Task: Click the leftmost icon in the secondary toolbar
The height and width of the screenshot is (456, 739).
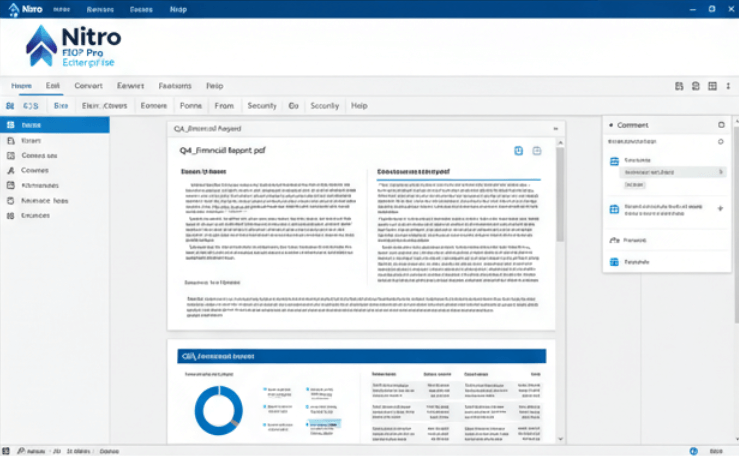Action: (9, 105)
